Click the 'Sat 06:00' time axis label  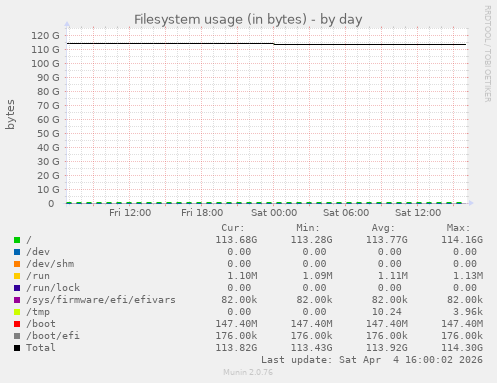346,213
